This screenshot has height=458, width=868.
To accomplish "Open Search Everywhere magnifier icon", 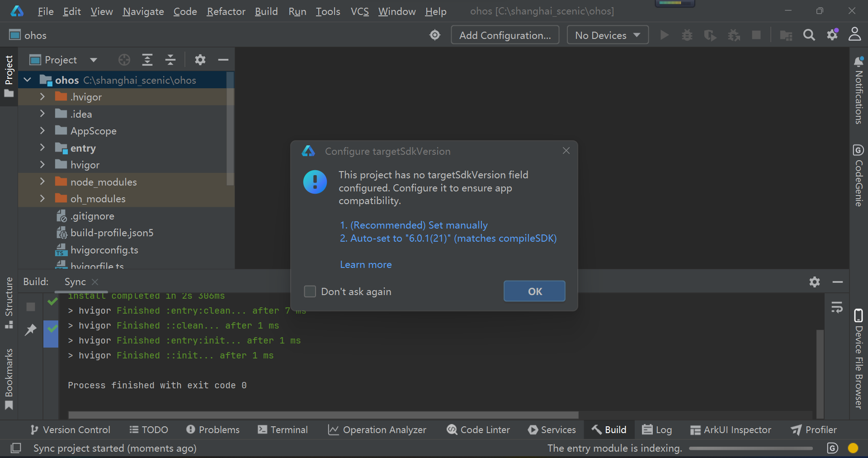I will point(809,35).
